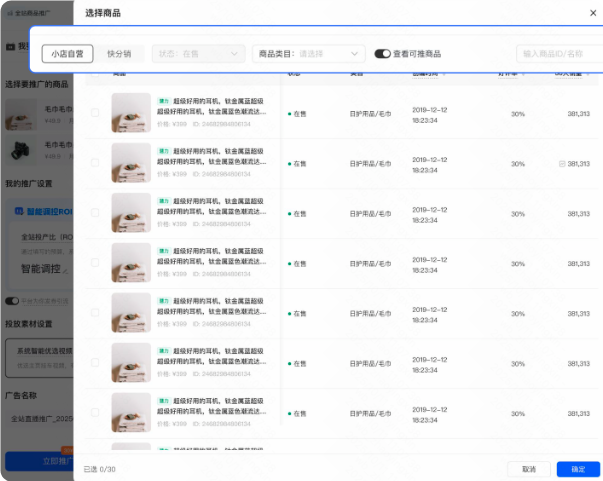Close the 选择商品 dialog with X
The image size is (603, 481).
pyautogui.click(x=593, y=13)
